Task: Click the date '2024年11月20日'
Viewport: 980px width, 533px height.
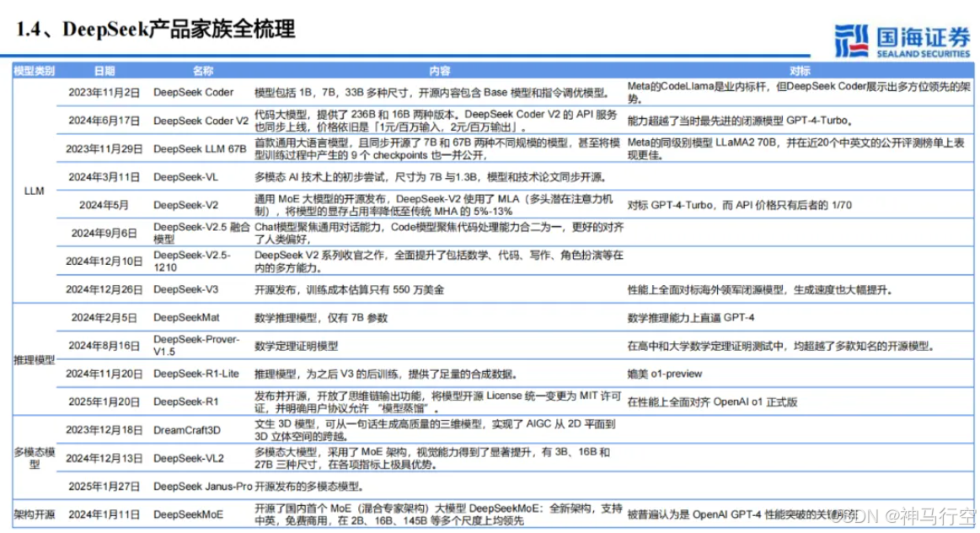Action: [104, 374]
